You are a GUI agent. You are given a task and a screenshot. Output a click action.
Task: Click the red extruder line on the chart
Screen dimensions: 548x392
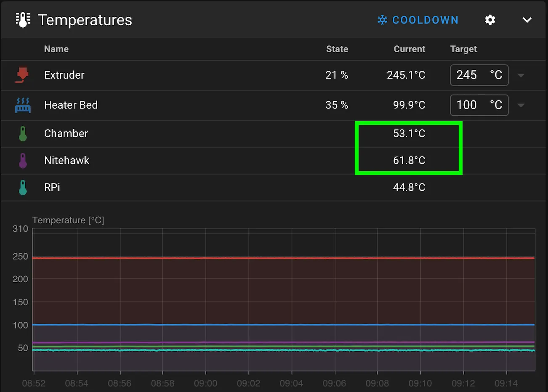coord(283,258)
